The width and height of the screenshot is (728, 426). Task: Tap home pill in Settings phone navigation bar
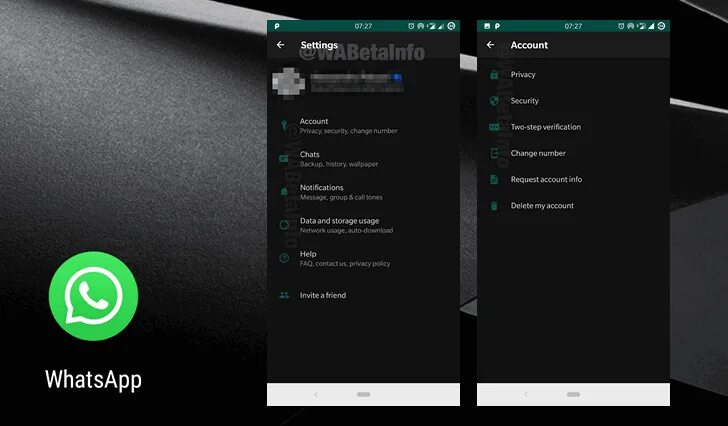pyautogui.click(x=364, y=394)
